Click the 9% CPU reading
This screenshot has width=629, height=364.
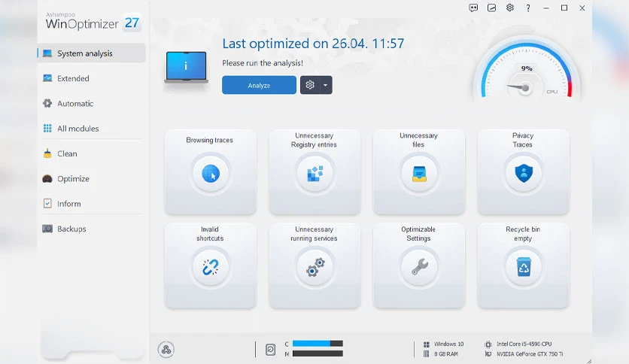pyautogui.click(x=527, y=68)
